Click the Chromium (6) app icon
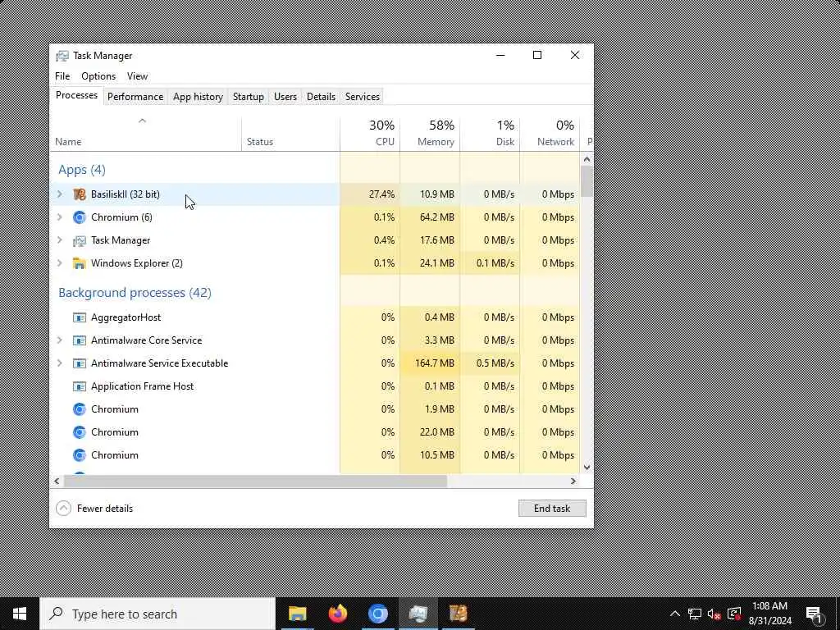 coord(80,217)
